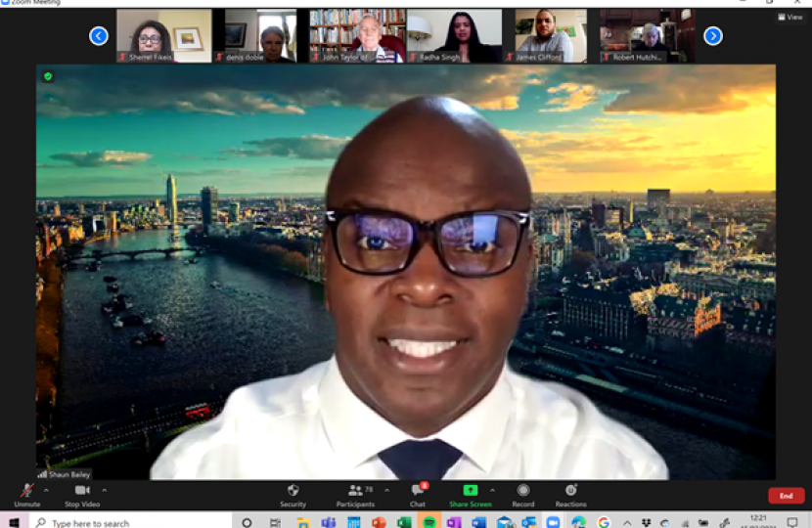Expand audio options arrow beside Unmute

(46, 490)
